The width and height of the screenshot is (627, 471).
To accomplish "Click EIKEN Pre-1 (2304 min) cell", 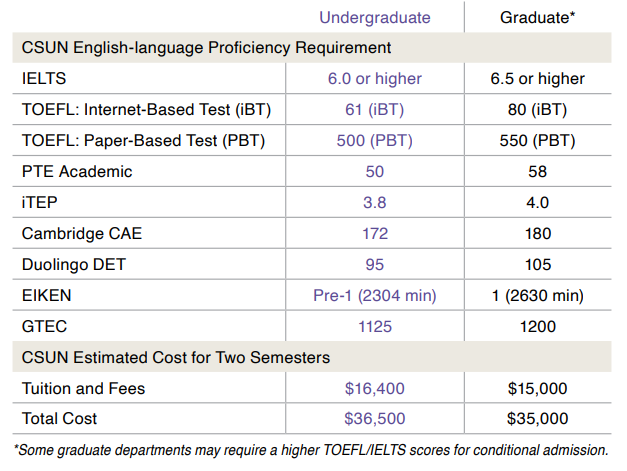I will point(375,296).
